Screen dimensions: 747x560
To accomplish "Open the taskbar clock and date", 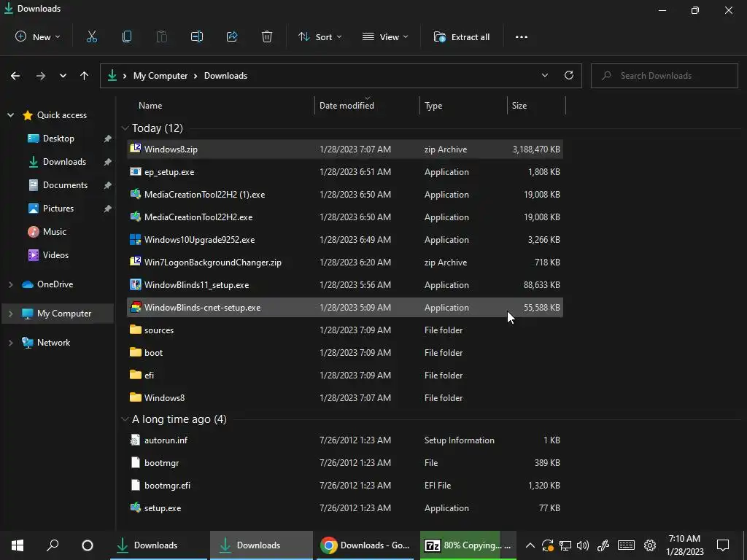I will pyautogui.click(x=684, y=545).
